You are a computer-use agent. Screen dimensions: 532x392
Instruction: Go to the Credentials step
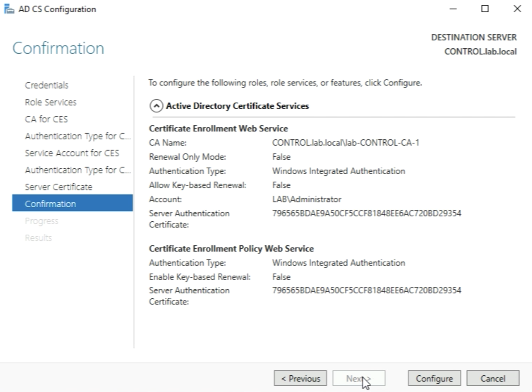click(x=46, y=85)
